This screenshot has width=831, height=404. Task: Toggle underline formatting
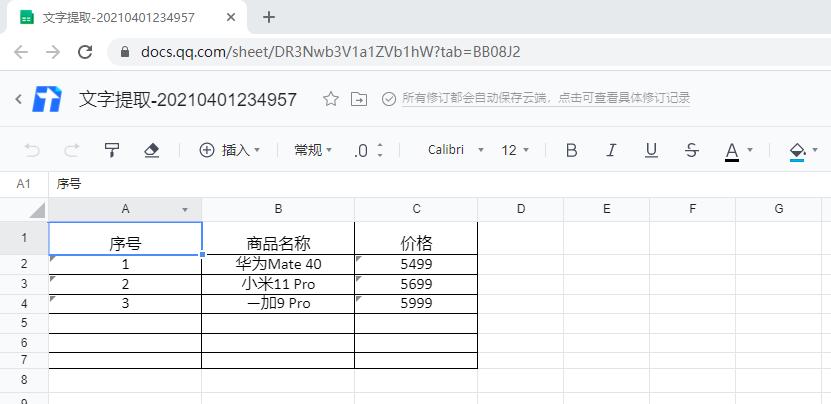coord(651,151)
